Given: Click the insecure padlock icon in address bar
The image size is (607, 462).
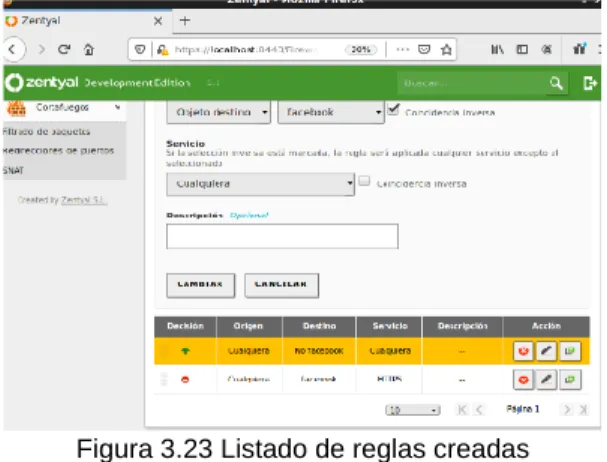Looking at the screenshot, I should pos(162,50).
